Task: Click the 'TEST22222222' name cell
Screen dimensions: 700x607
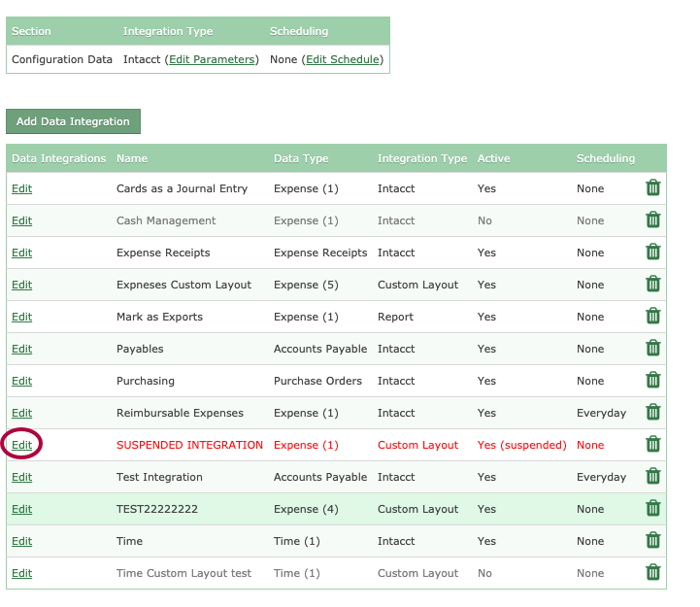Action: [157, 509]
